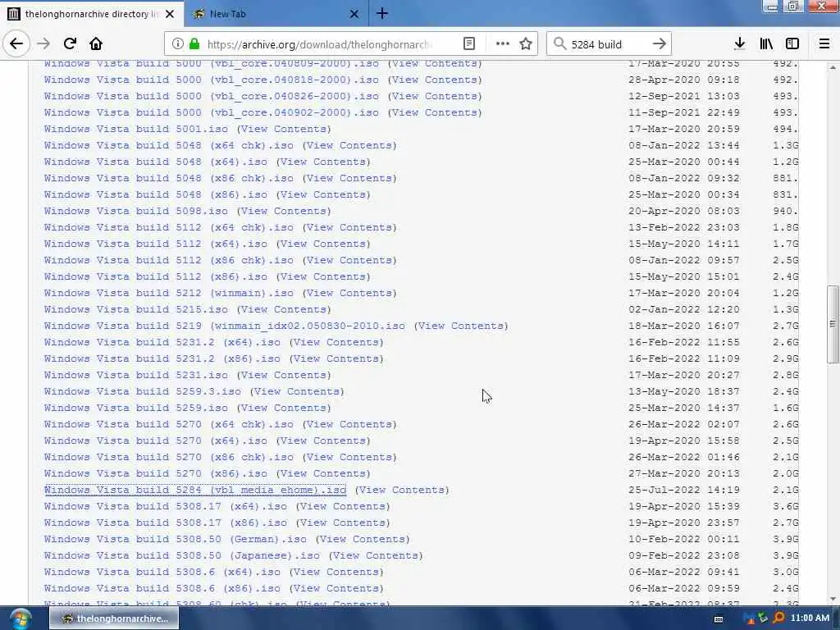This screenshot has width=840, height=630.
Task: Open the Firefox hamburger menu
Action: click(824, 44)
